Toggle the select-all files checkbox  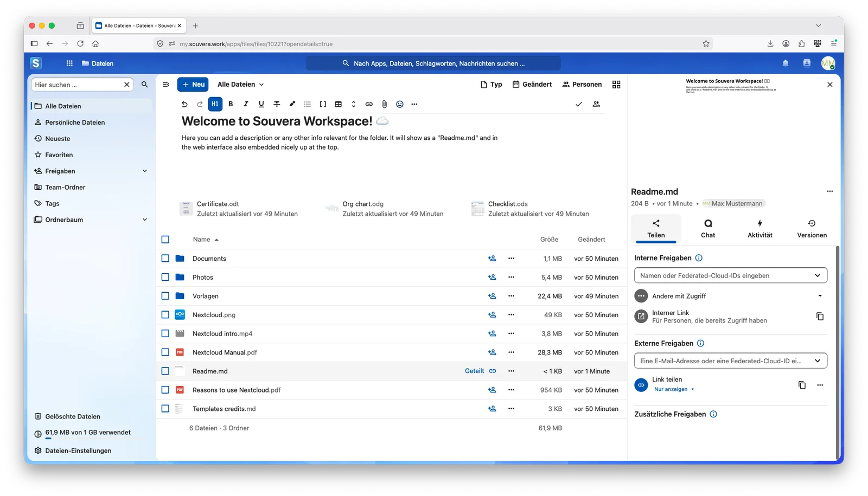tap(165, 240)
